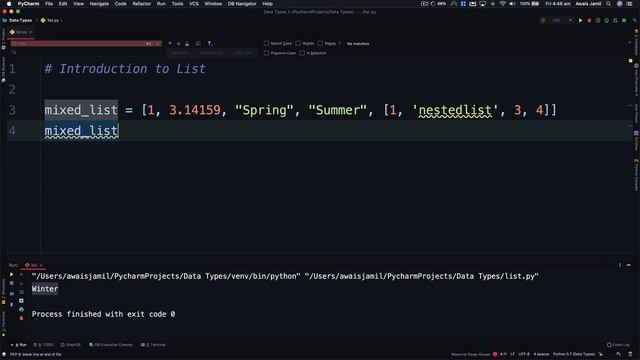Open the VCS menu
Image resolution: width=640 pixels, height=360 pixels.
pyautogui.click(x=194, y=4)
